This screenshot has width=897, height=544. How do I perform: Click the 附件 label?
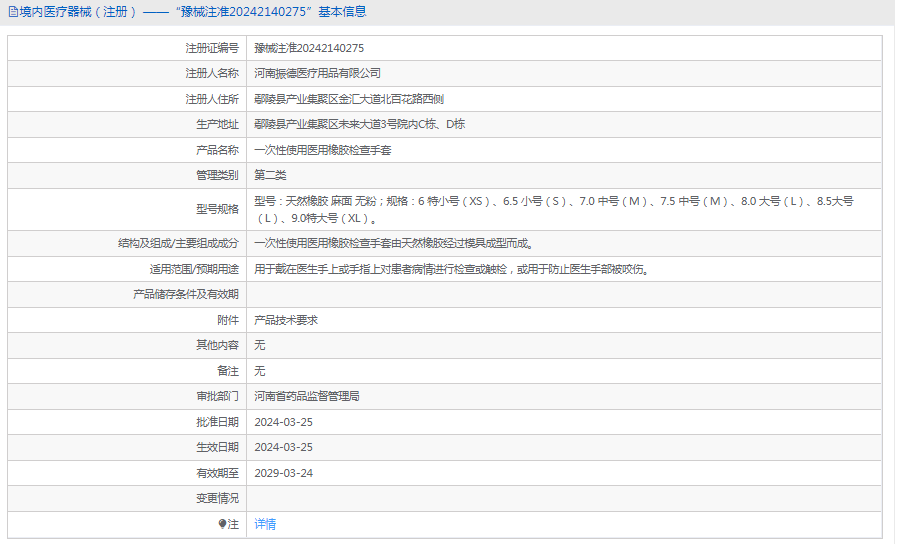(228, 320)
